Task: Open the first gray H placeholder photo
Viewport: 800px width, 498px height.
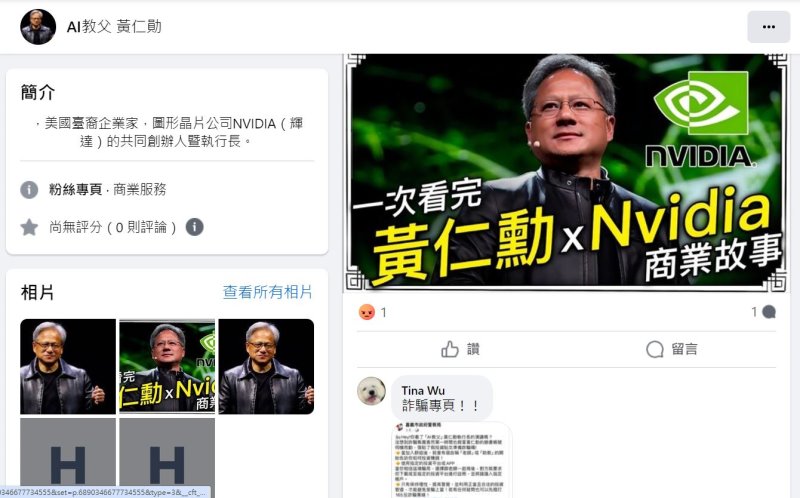Action: 68,452
